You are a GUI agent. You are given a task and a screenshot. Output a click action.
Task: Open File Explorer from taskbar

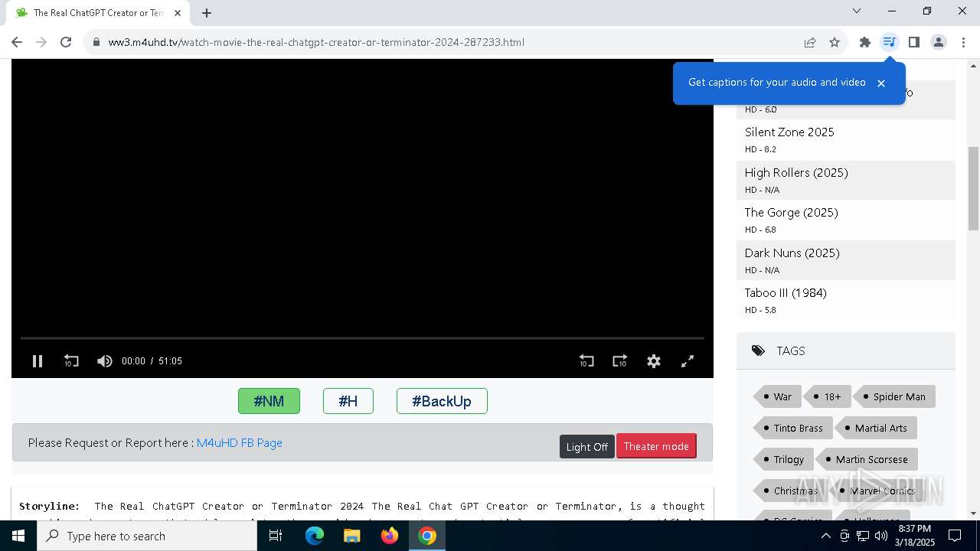(x=352, y=536)
